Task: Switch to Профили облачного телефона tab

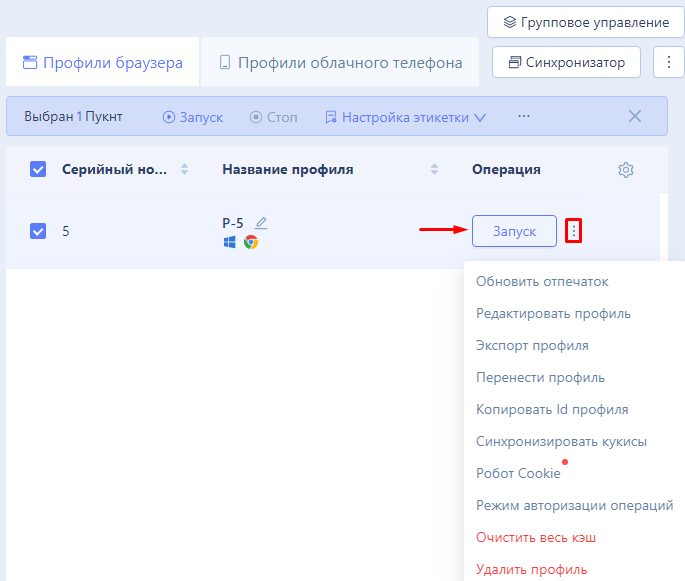Action: [x=340, y=62]
